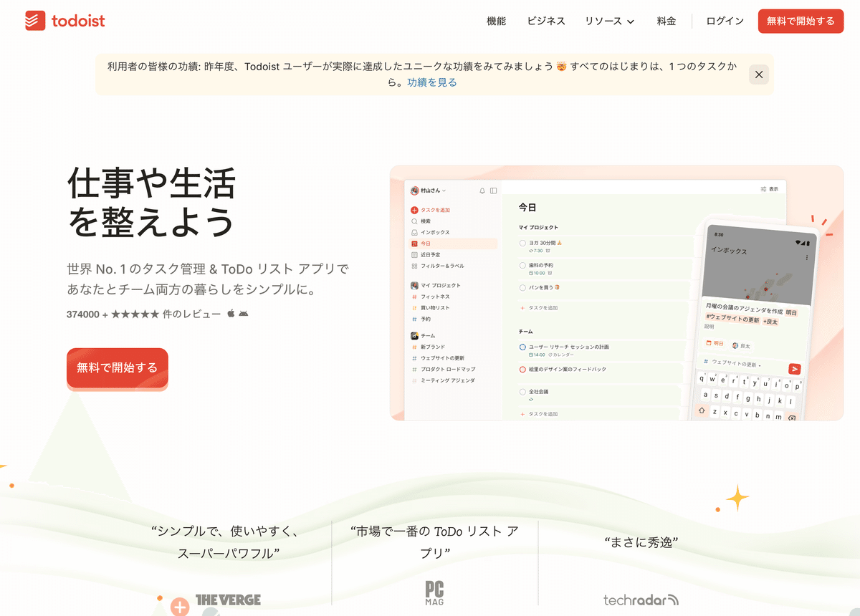
Task: Click the red タスクを追加 plus icon
Action: click(414, 210)
